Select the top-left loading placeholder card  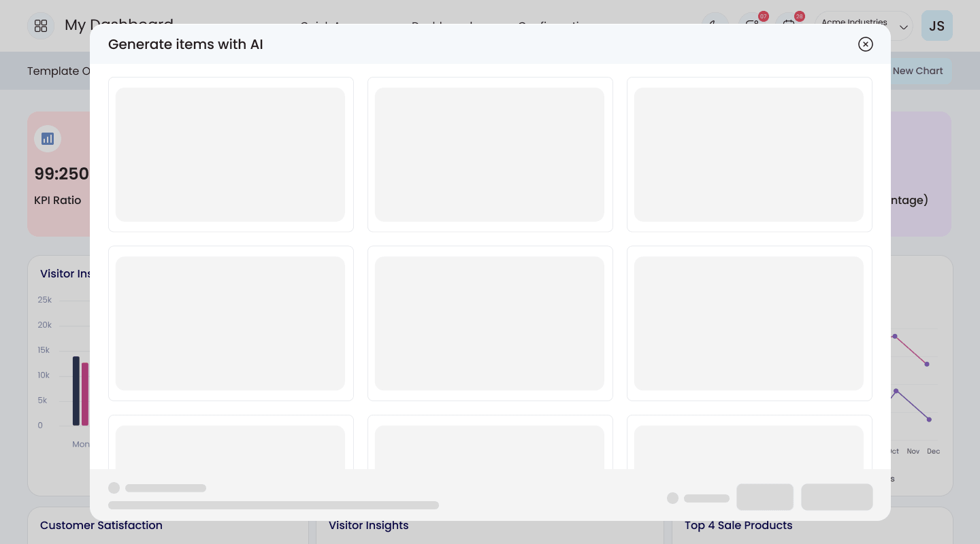231,154
